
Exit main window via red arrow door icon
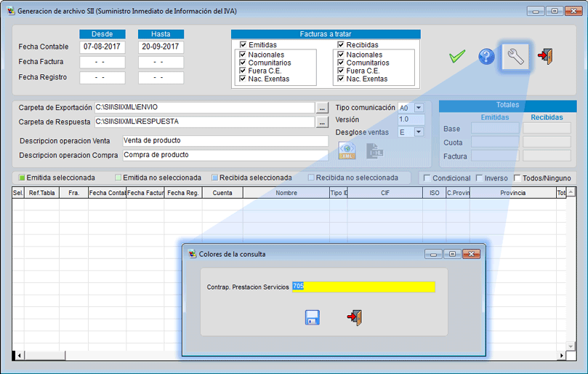click(x=545, y=56)
